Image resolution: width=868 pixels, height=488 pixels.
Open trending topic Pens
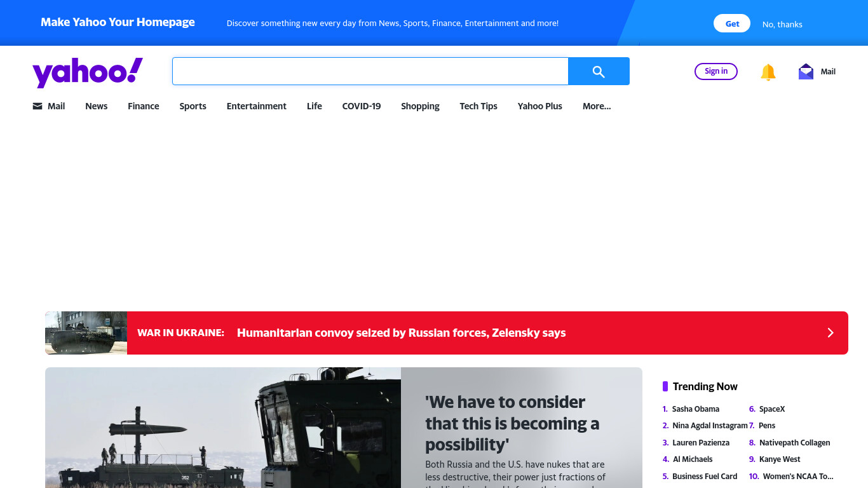(767, 426)
